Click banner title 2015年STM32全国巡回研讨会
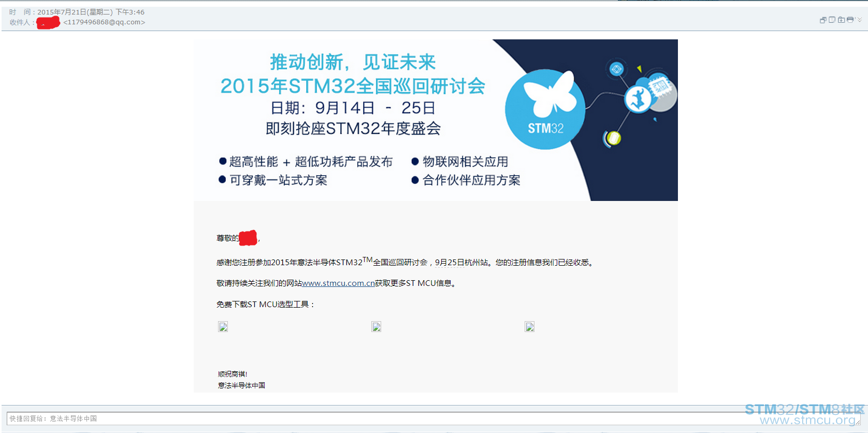The height and width of the screenshot is (433, 868). point(353,86)
